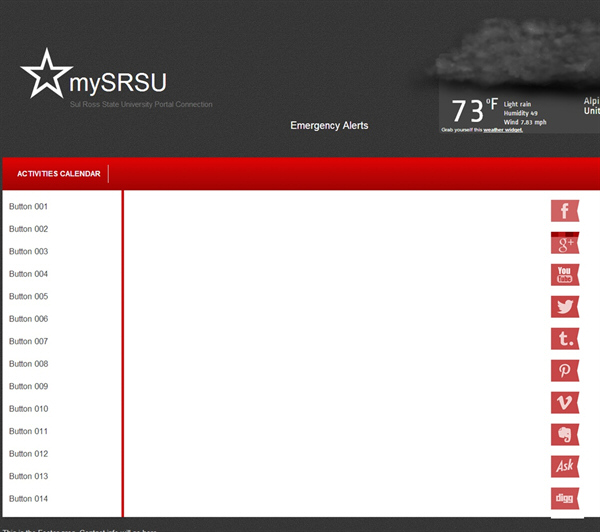Open Button 011 from the sidebar
Image resolution: width=600 pixels, height=532 pixels.
point(29,431)
